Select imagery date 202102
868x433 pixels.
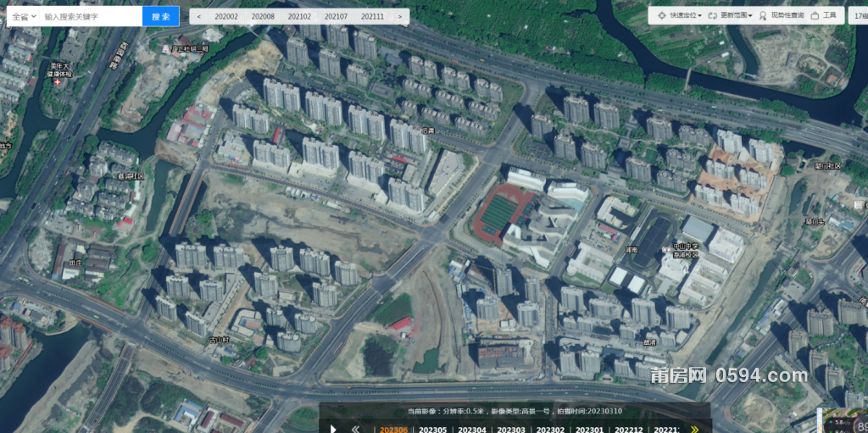(x=299, y=17)
